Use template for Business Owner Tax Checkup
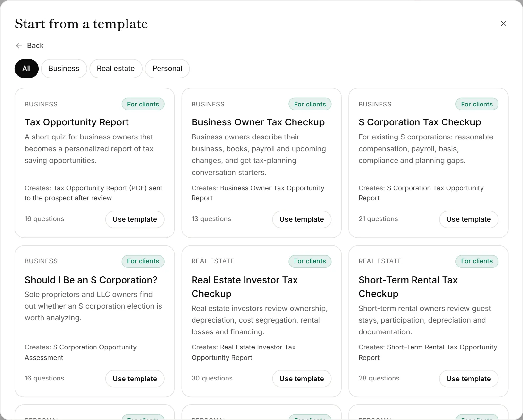 click(302, 219)
